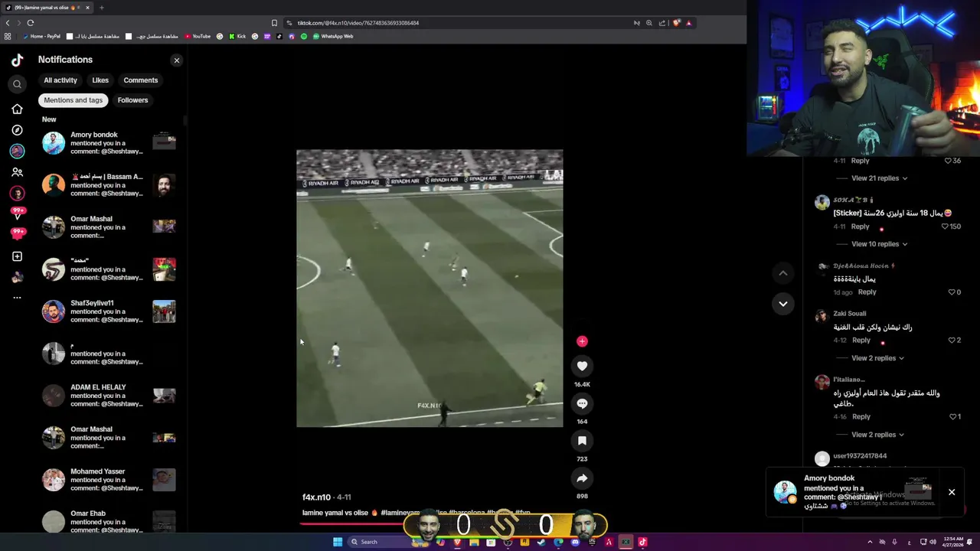The width and height of the screenshot is (980, 551).
Task: Go to the next video arrow
Action: point(782,304)
